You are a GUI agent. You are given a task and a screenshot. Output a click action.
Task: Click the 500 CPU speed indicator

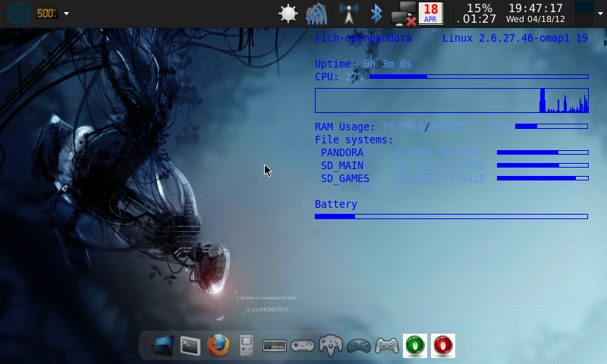[x=47, y=14]
